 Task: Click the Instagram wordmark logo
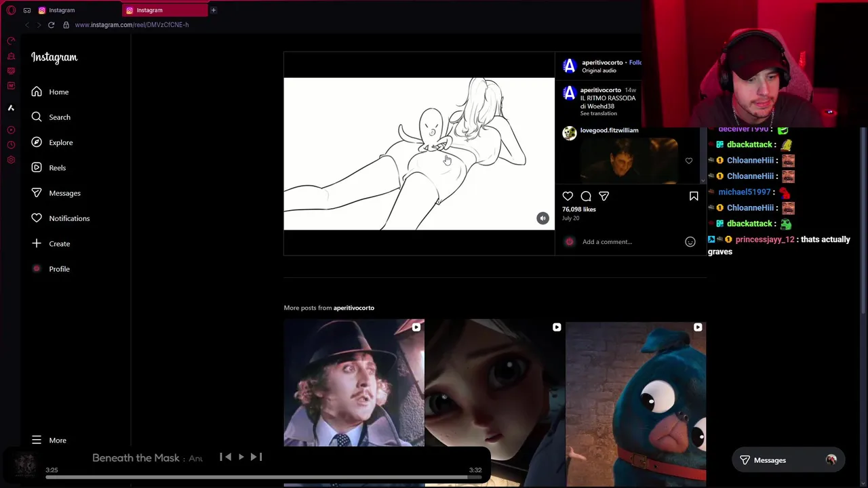click(x=54, y=58)
